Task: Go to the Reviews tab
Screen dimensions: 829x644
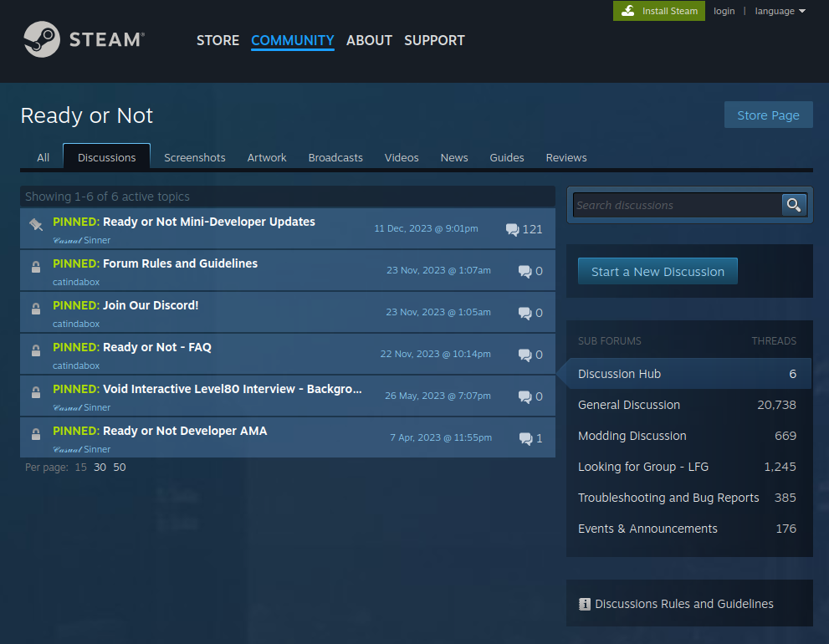Action: pyautogui.click(x=566, y=157)
